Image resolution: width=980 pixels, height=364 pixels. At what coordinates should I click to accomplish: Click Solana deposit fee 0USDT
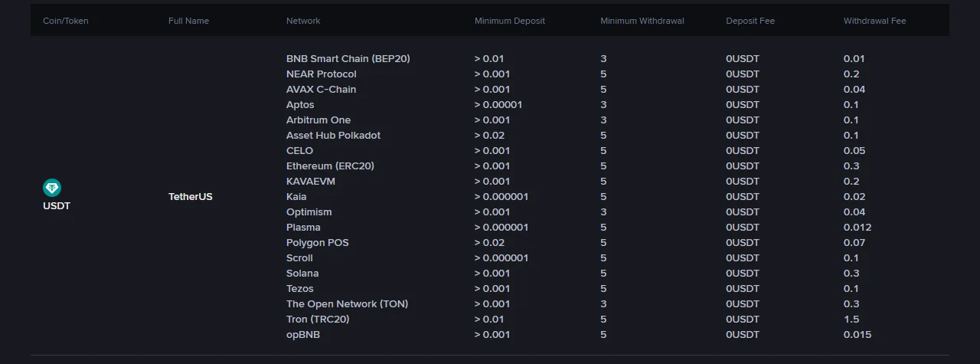[x=743, y=274]
